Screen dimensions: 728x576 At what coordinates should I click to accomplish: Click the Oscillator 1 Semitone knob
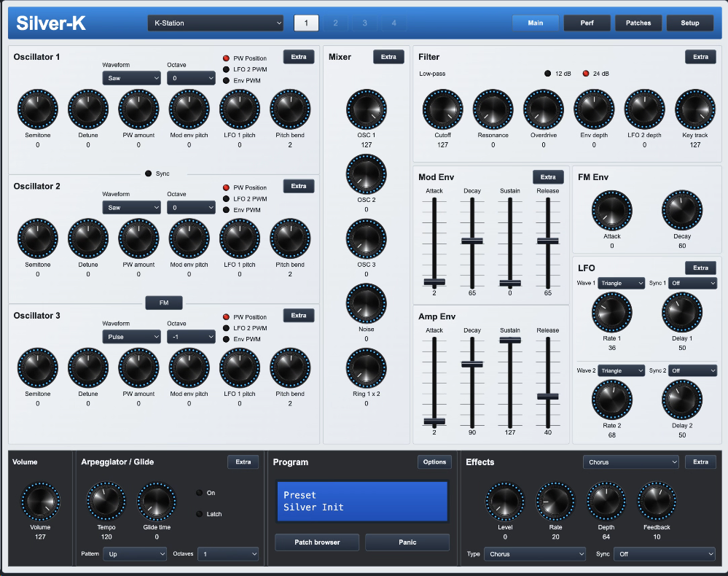tap(38, 109)
